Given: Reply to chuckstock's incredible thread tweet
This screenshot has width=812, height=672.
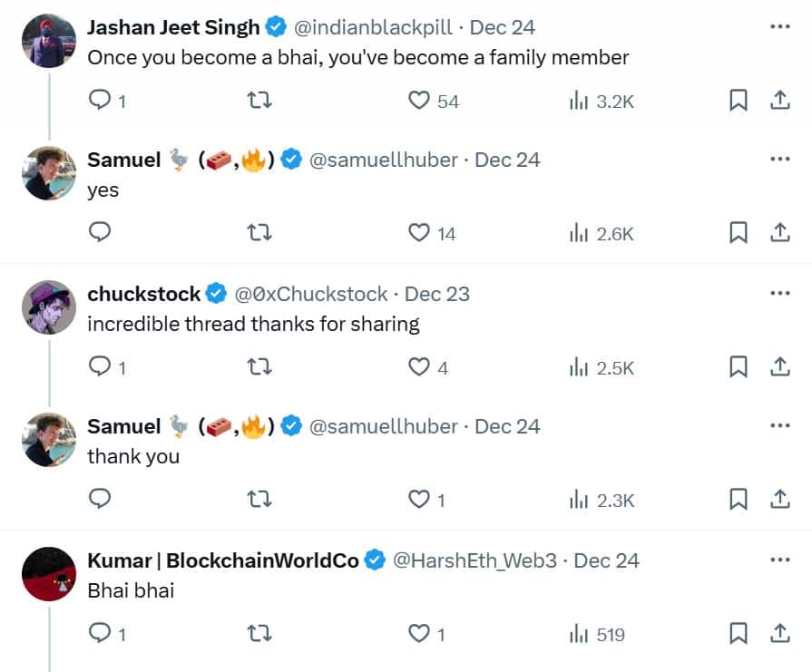Looking at the screenshot, I should pos(100,367).
